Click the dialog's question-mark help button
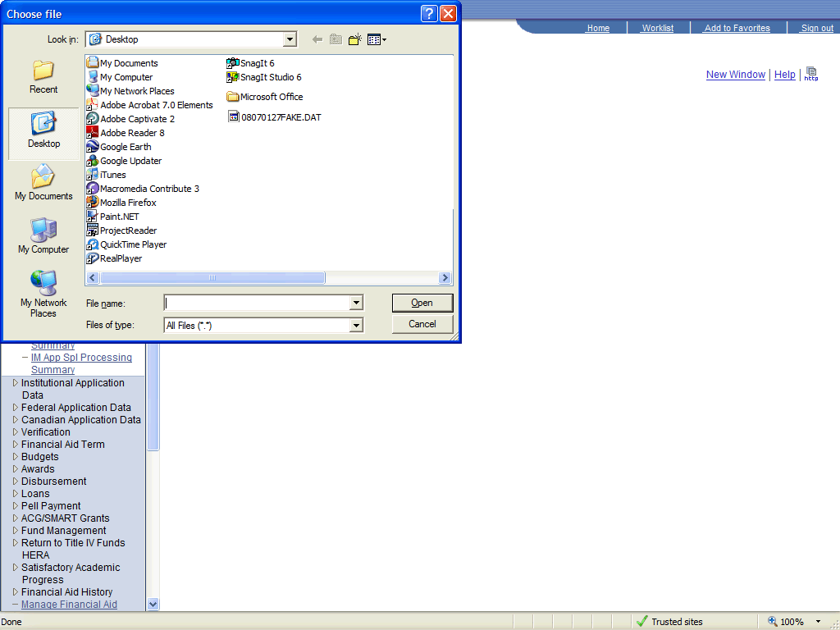840x630 pixels. (x=429, y=13)
